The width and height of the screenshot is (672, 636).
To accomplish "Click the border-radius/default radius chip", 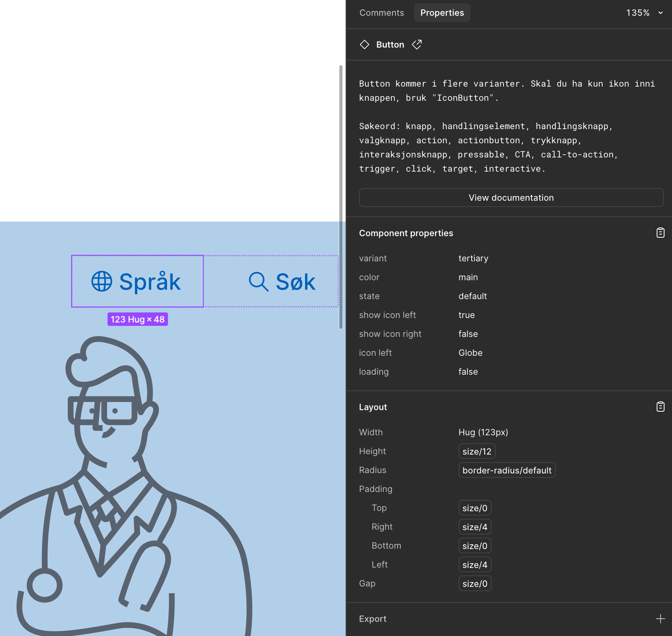I will pyautogui.click(x=507, y=470).
